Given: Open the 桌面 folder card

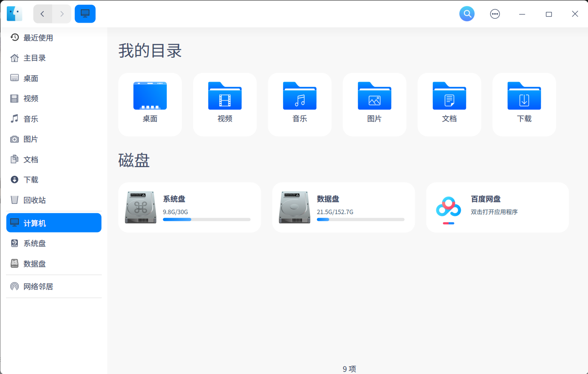Looking at the screenshot, I should pyautogui.click(x=150, y=104).
